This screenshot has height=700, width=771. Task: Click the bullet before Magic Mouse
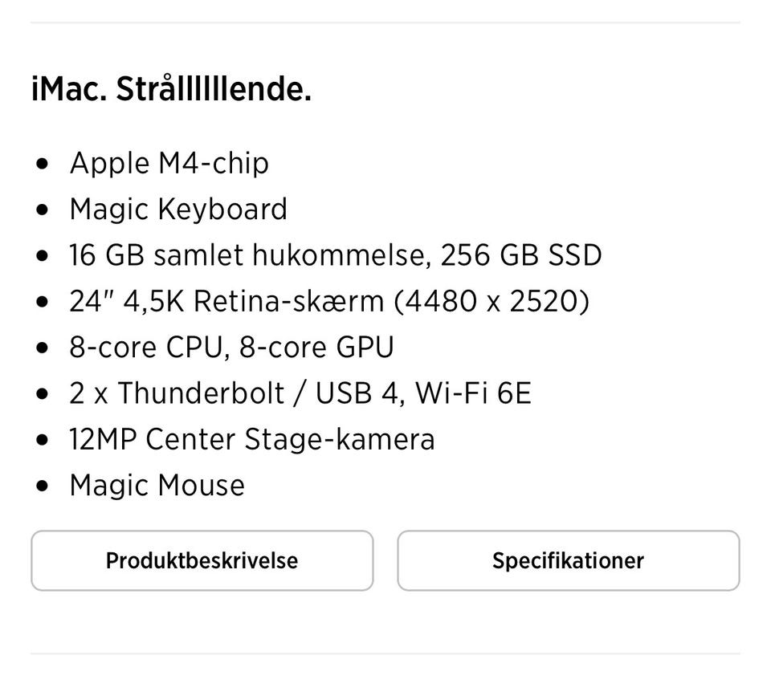coord(43,486)
